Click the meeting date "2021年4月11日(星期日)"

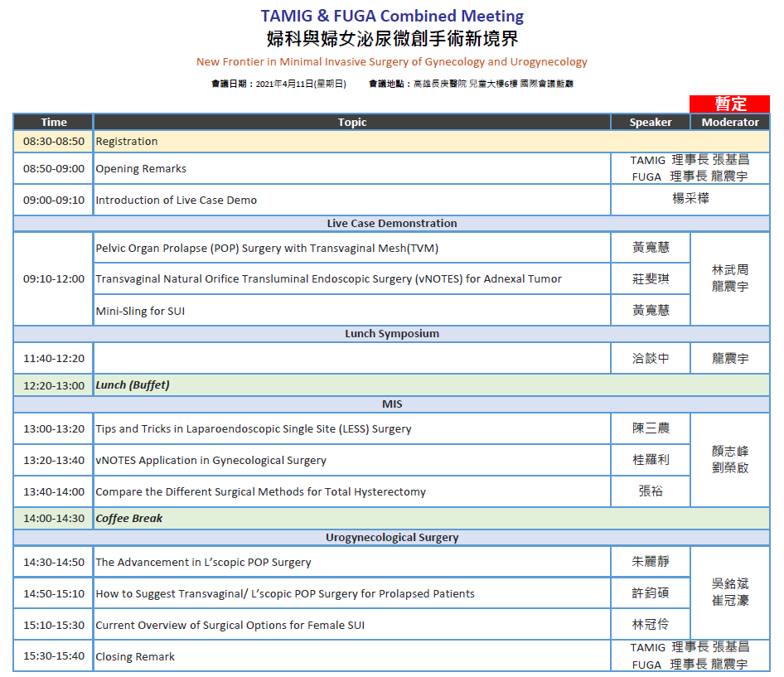pos(301,84)
